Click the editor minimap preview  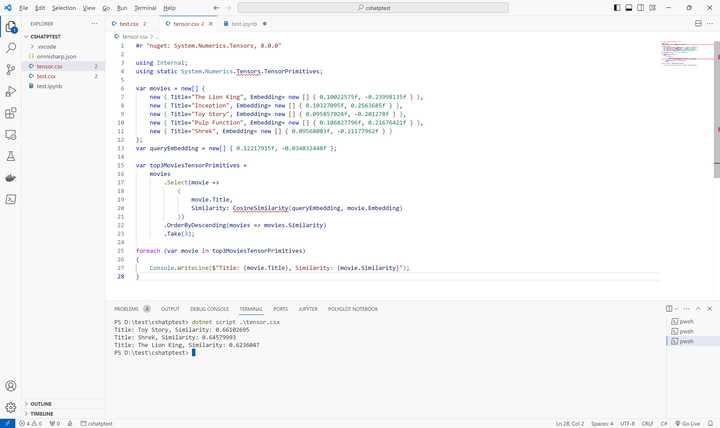point(687,54)
